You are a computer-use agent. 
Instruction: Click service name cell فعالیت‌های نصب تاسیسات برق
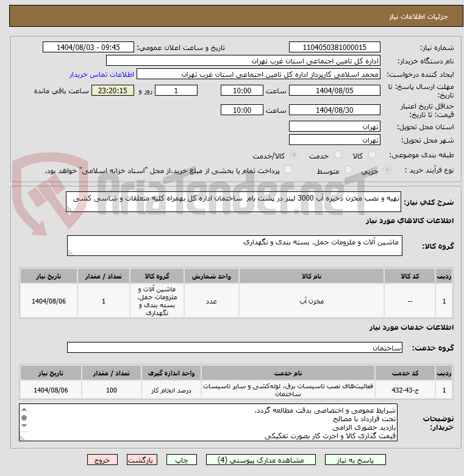[288, 390]
